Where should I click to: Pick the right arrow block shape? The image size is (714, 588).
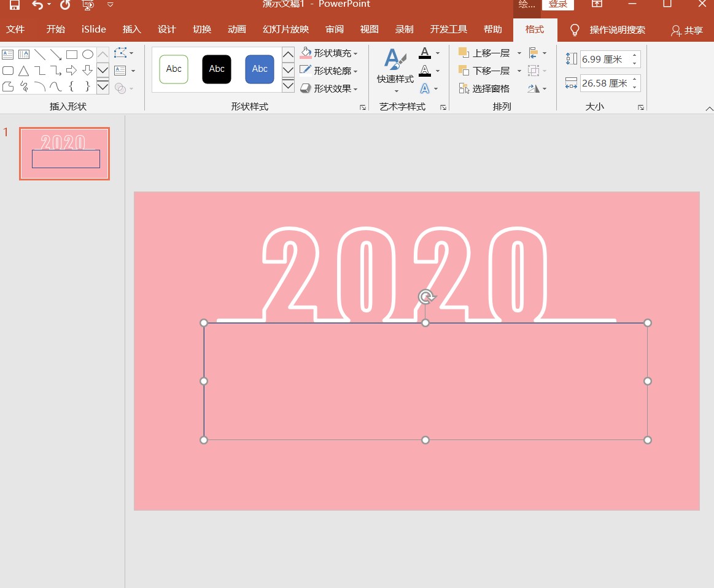click(x=71, y=71)
